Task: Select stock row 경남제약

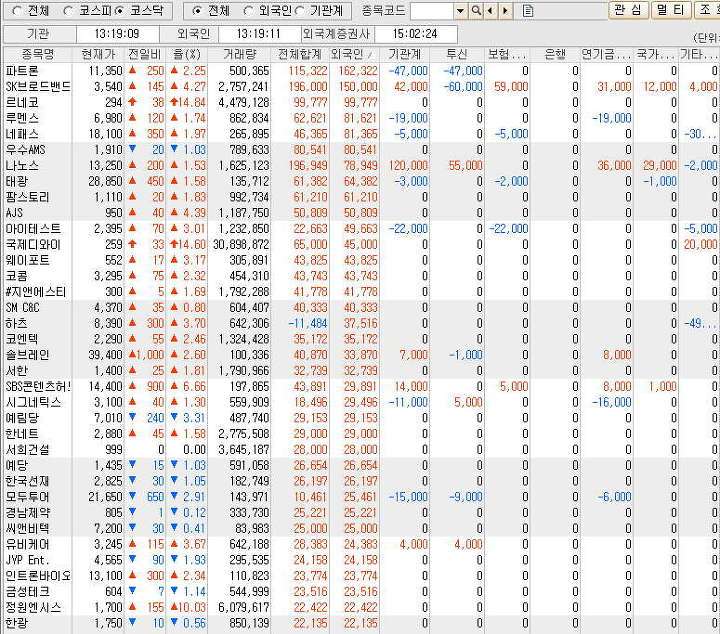Action: point(360,513)
